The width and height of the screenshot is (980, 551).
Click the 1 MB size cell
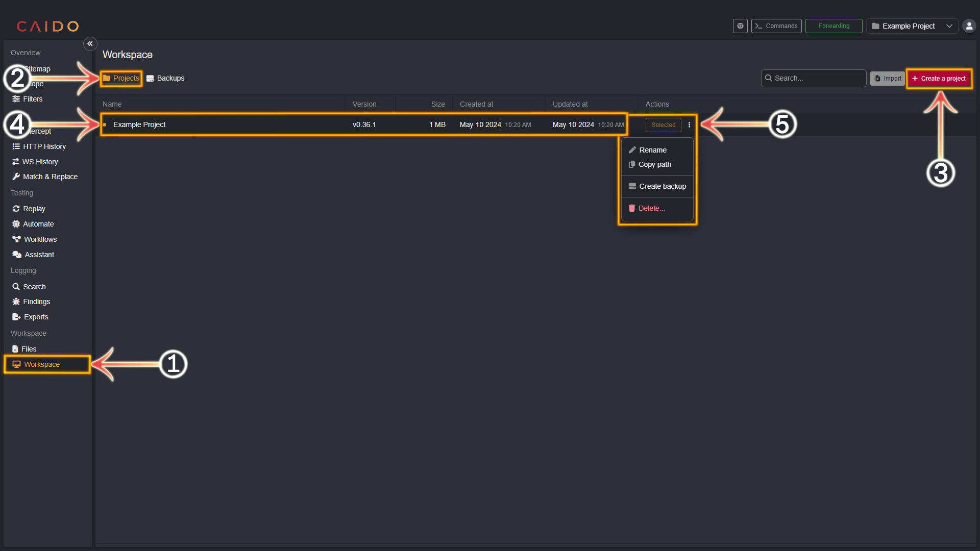click(x=437, y=124)
